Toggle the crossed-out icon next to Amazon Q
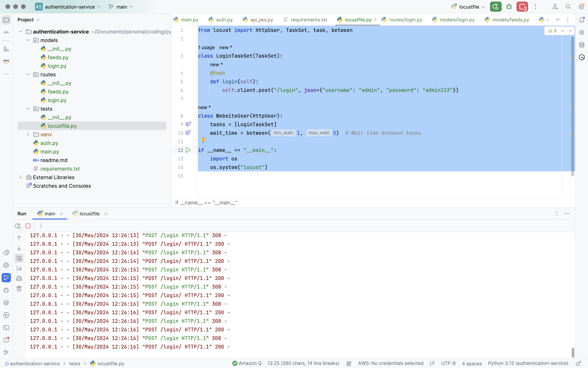 point(349,363)
